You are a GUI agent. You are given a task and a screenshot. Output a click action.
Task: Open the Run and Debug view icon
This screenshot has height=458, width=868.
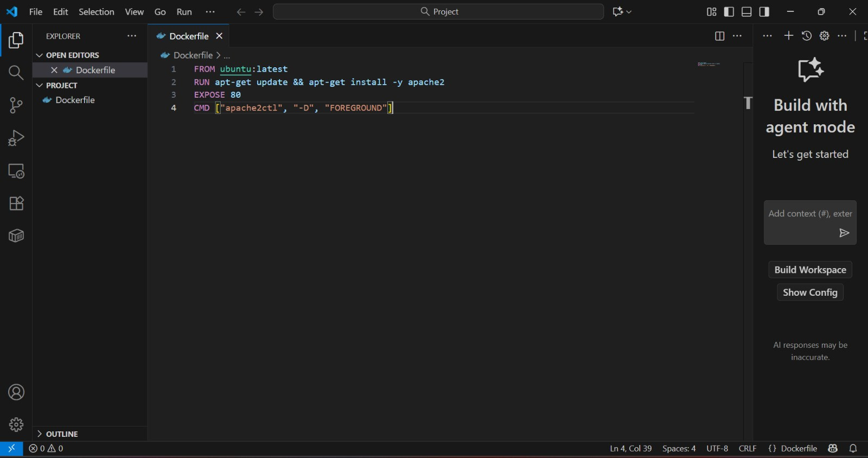(x=16, y=138)
